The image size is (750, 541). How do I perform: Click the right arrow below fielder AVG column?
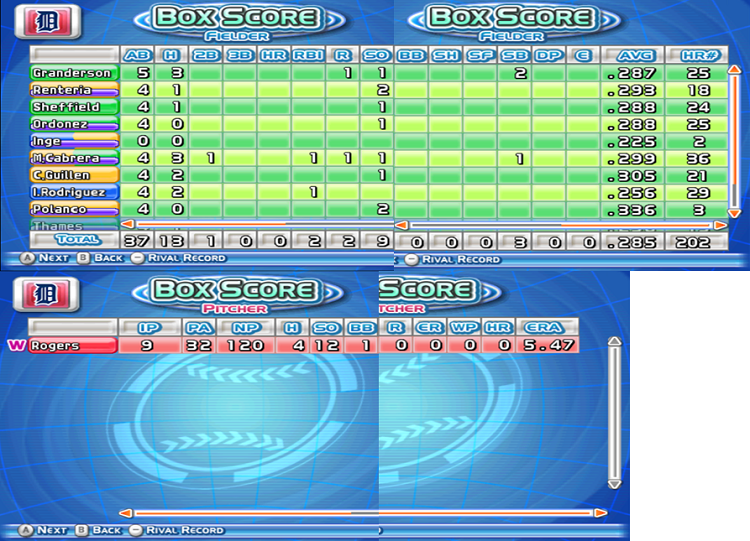point(720,225)
